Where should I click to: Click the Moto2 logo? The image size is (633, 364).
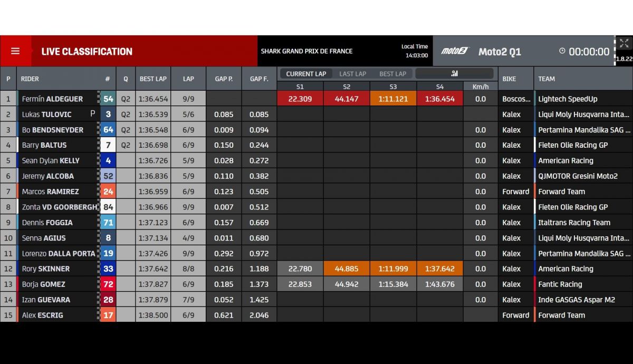pyautogui.click(x=455, y=51)
